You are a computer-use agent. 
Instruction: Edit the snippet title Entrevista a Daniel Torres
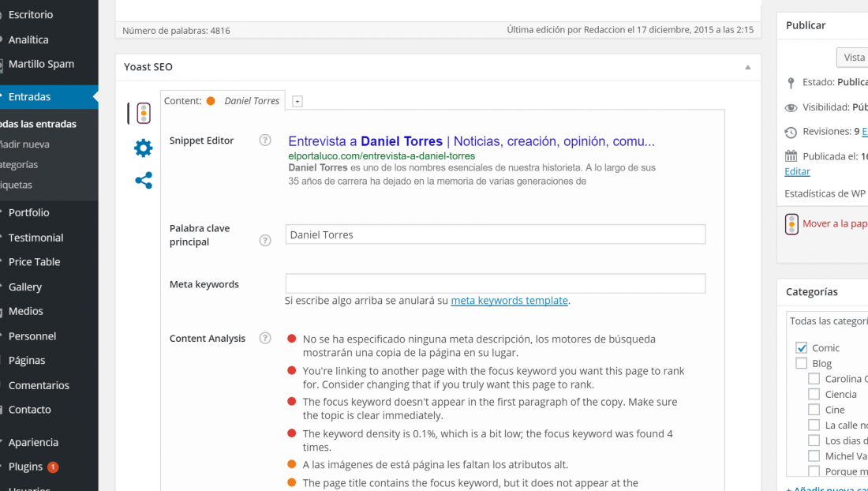click(472, 141)
